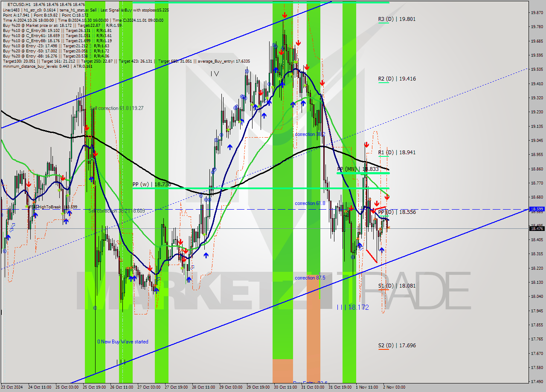Click the PP (MN) | 18.833 monthly pivot label
The height and width of the screenshot is (392, 546).
click(358, 169)
